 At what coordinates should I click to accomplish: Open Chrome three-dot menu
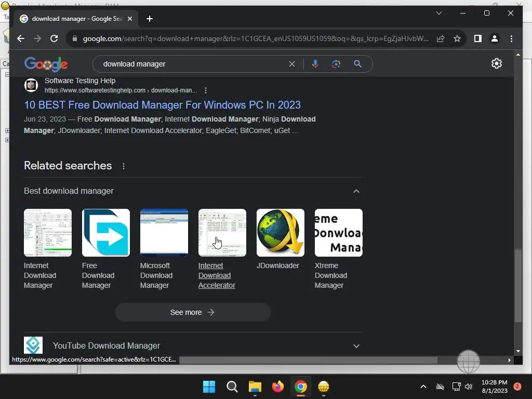511,38
